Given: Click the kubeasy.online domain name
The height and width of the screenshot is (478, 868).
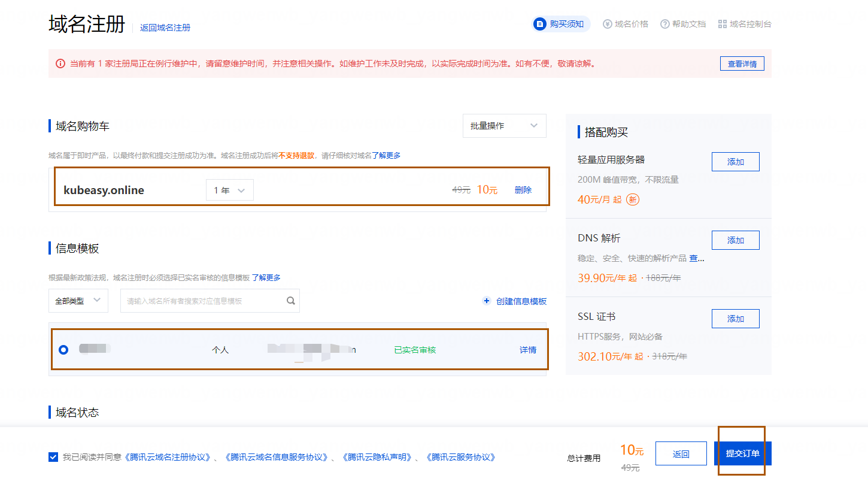Looking at the screenshot, I should click(104, 190).
